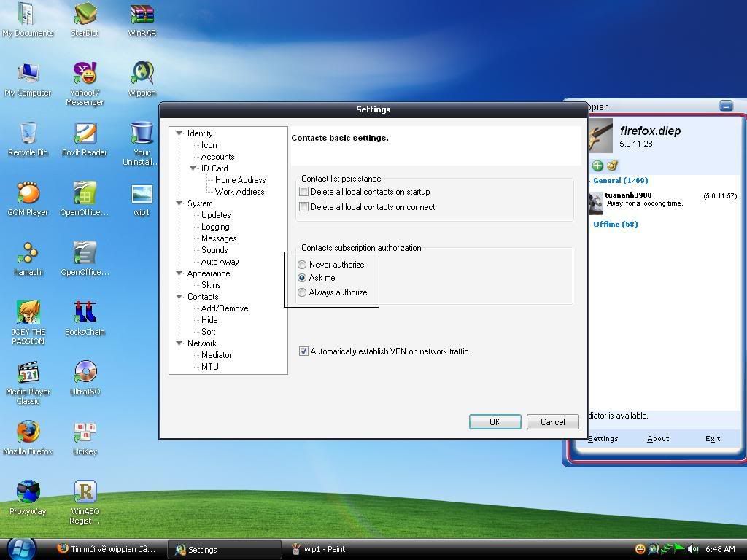This screenshot has width=747, height=560.
Task: Click Exit in the Wippien window
Action: pyautogui.click(x=713, y=438)
